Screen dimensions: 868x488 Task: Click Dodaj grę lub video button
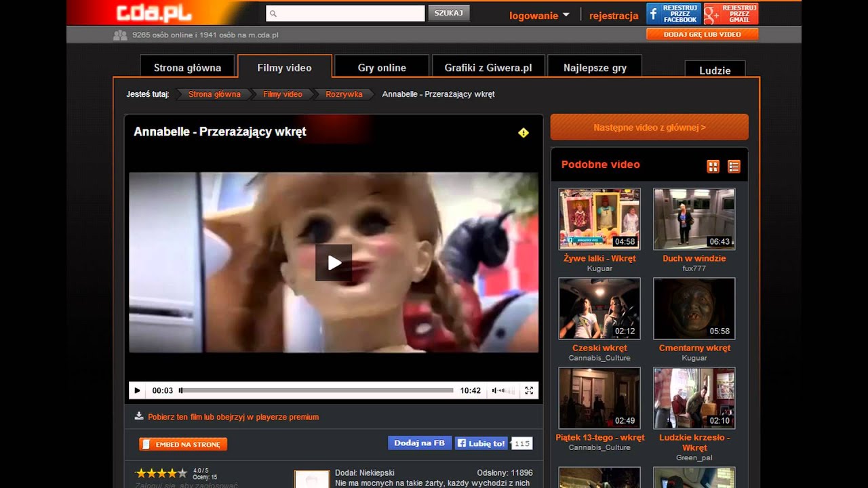point(703,34)
